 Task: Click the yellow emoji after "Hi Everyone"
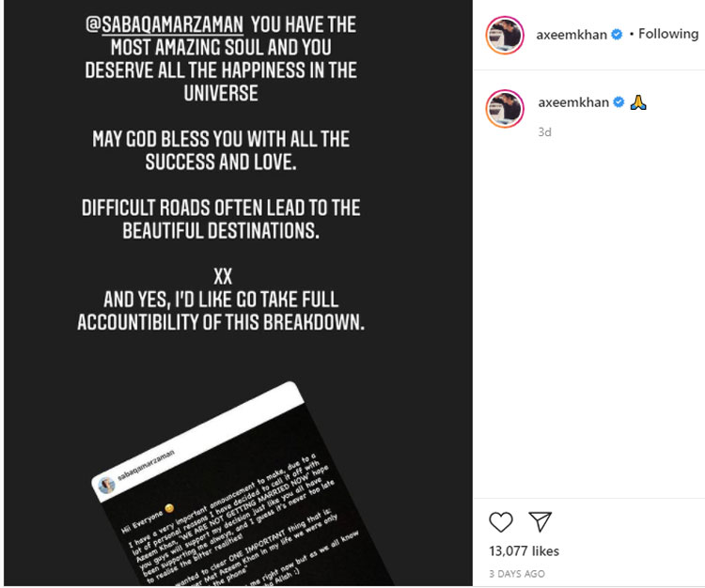pos(170,509)
